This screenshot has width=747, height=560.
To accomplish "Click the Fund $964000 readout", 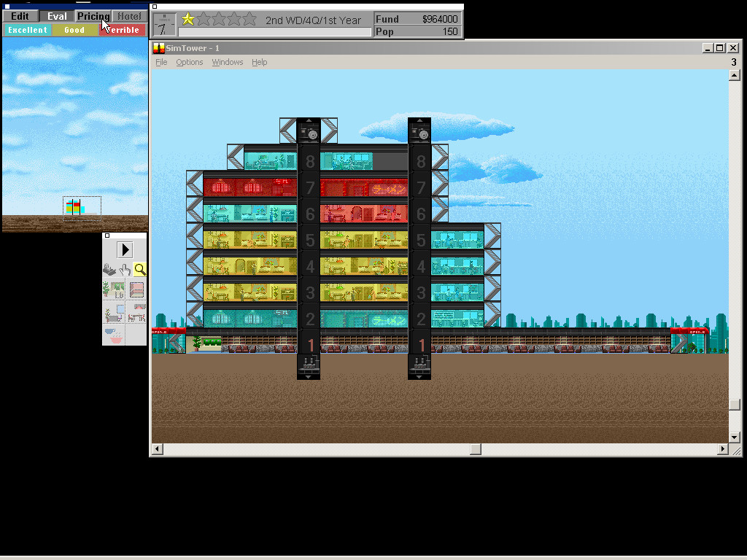I will [417, 19].
